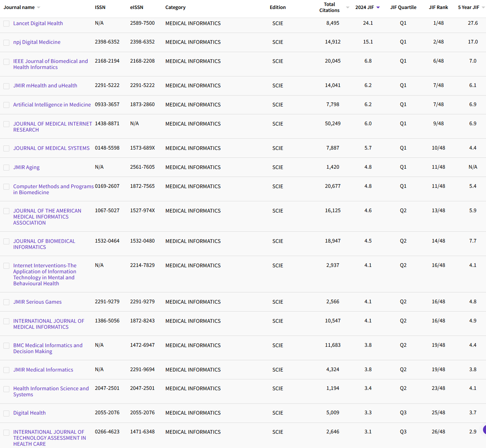486x448 pixels.
Task: Sort table by the 2024 JIF column header
Action: click(365, 7)
